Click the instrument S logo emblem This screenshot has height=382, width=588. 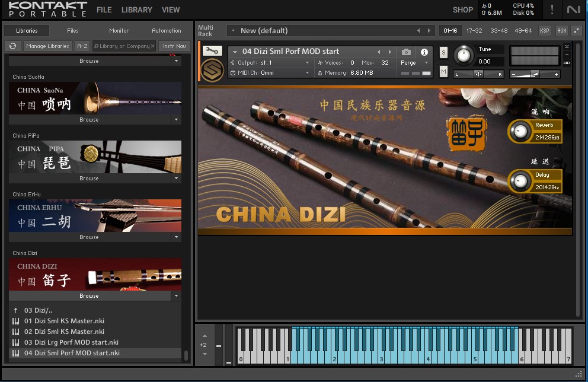(213, 70)
